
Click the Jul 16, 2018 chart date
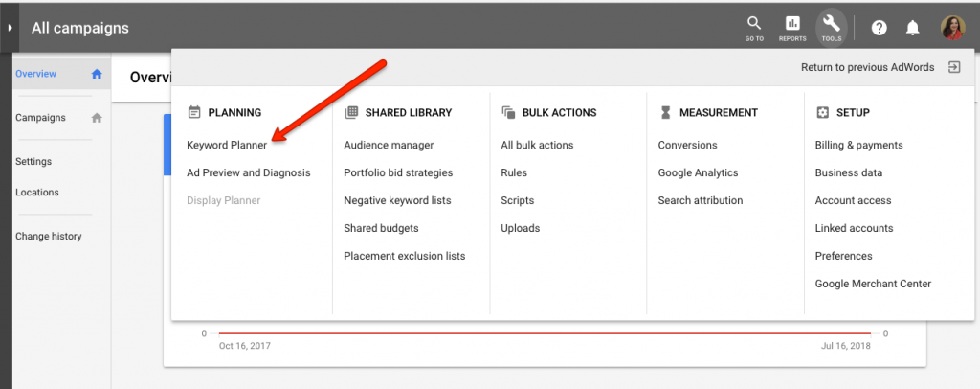coord(846,345)
